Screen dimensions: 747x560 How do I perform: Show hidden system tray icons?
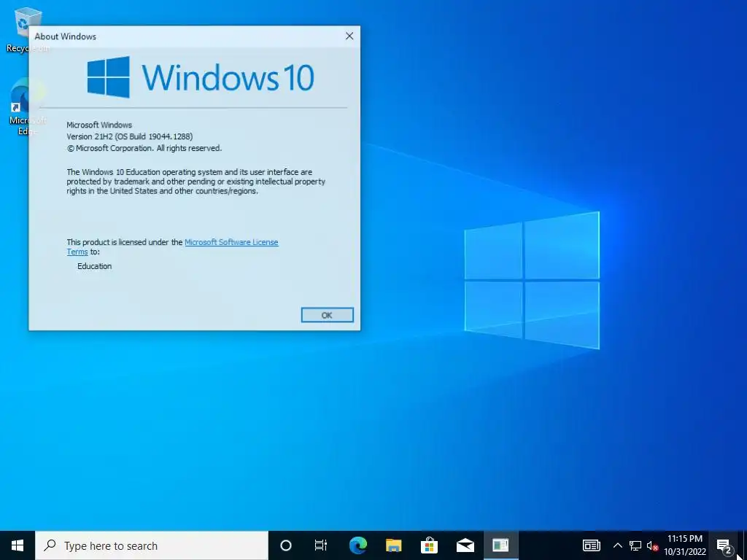[617, 545]
